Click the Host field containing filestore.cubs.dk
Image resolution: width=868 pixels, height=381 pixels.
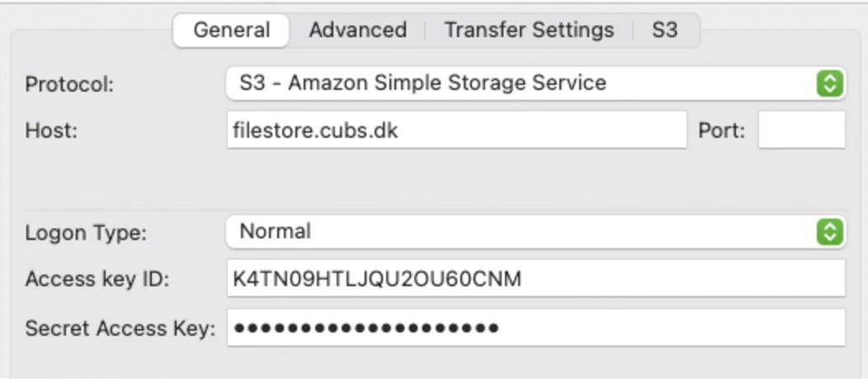(x=456, y=130)
